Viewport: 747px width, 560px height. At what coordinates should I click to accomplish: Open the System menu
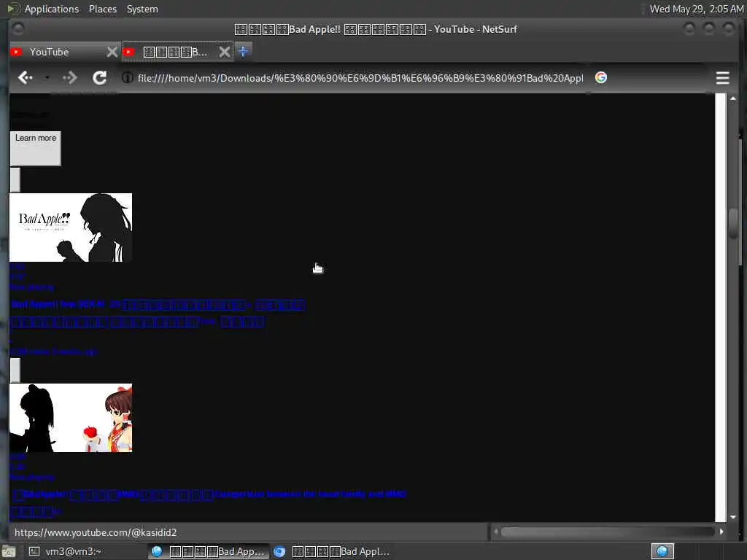coord(142,9)
